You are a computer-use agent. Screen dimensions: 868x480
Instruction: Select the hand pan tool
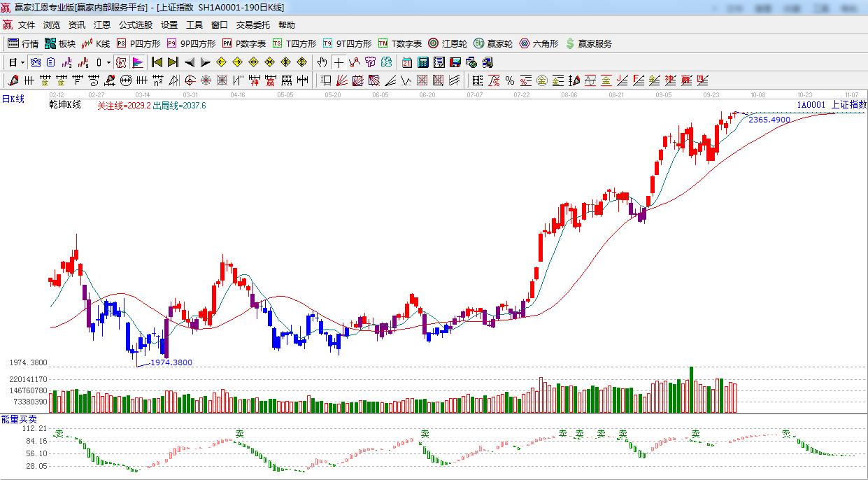(x=322, y=62)
